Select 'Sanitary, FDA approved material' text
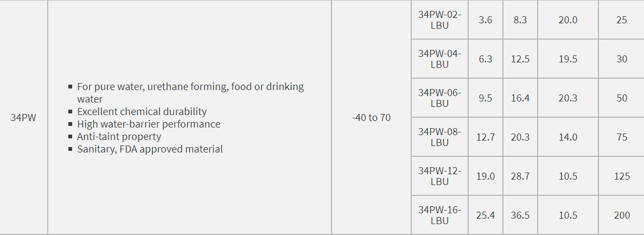This screenshot has width=644, height=235. pyautogui.click(x=150, y=149)
